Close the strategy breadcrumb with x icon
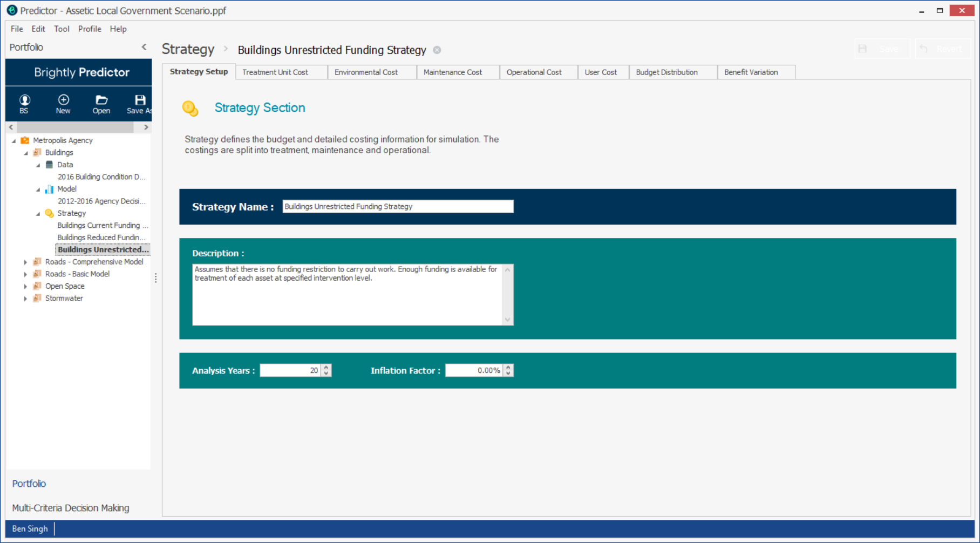The width and height of the screenshot is (980, 543). click(437, 50)
